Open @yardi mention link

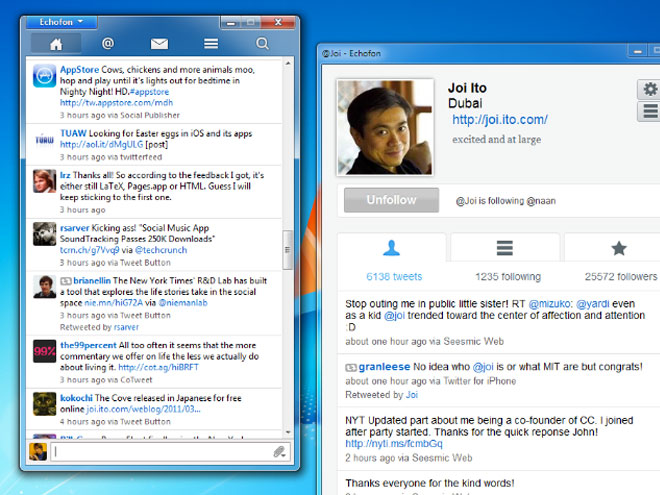point(592,304)
